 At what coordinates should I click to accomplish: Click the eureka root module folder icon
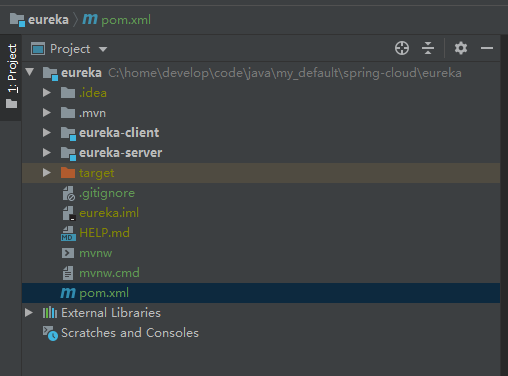click(x=50, y=73)
